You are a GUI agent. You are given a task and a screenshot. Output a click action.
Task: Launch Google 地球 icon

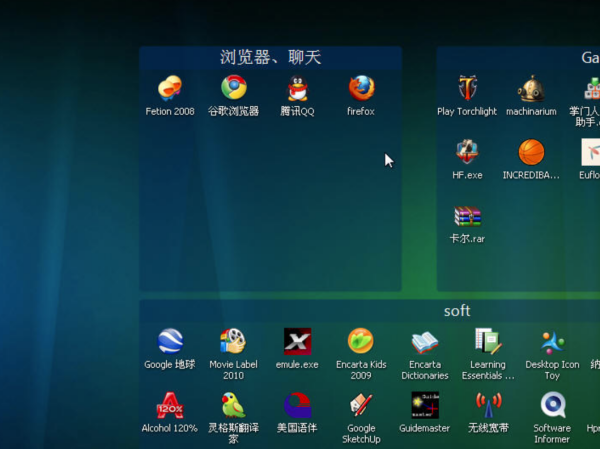click(170, 341)
